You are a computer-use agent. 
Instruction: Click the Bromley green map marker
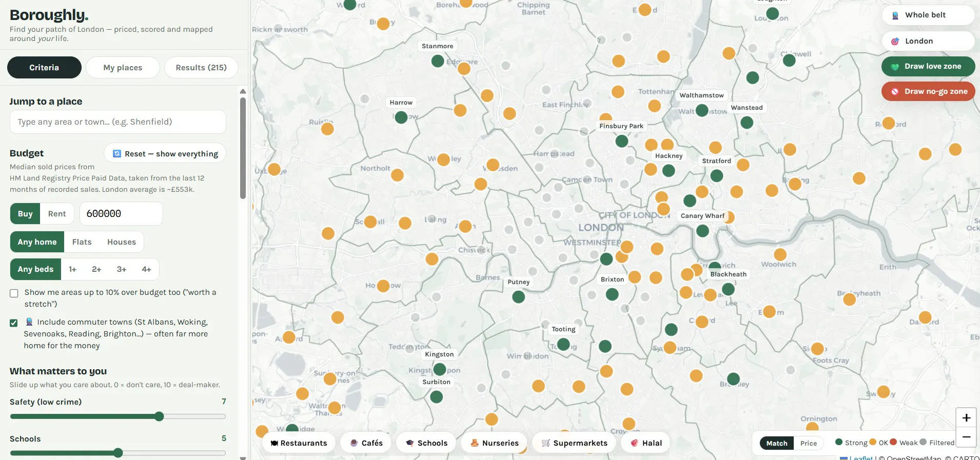734,379
